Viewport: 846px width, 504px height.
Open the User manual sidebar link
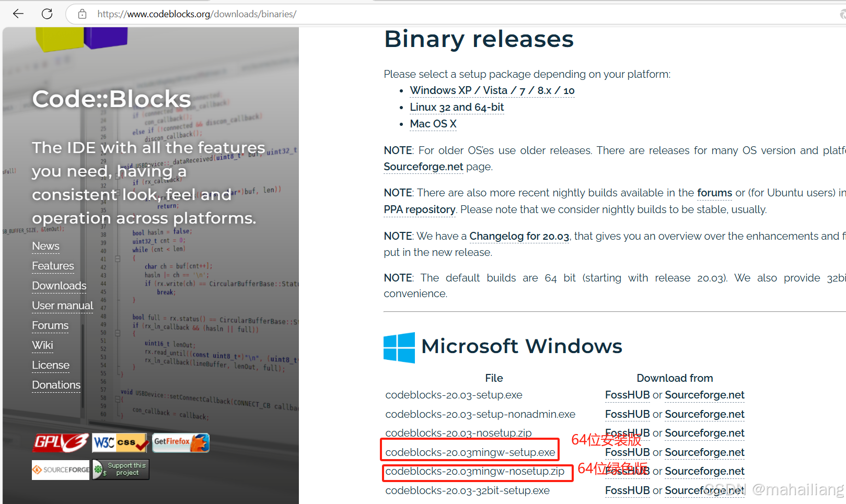tap(62, 306)
